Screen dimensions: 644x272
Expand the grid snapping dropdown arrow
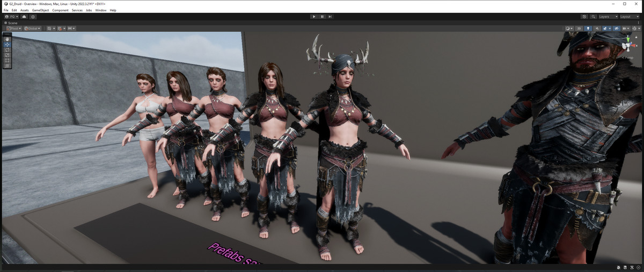64,28
